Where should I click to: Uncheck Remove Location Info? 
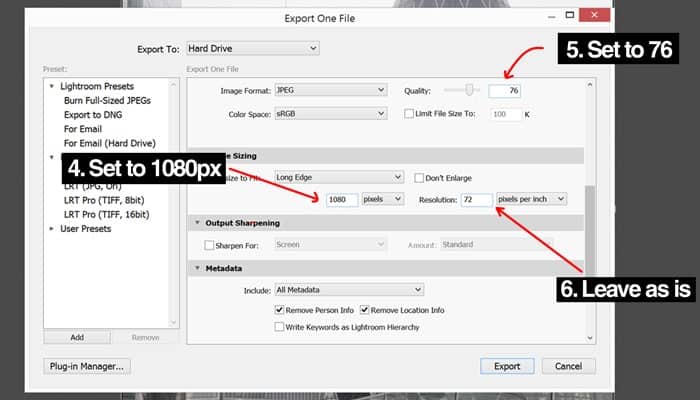click(x=364, y=309)
